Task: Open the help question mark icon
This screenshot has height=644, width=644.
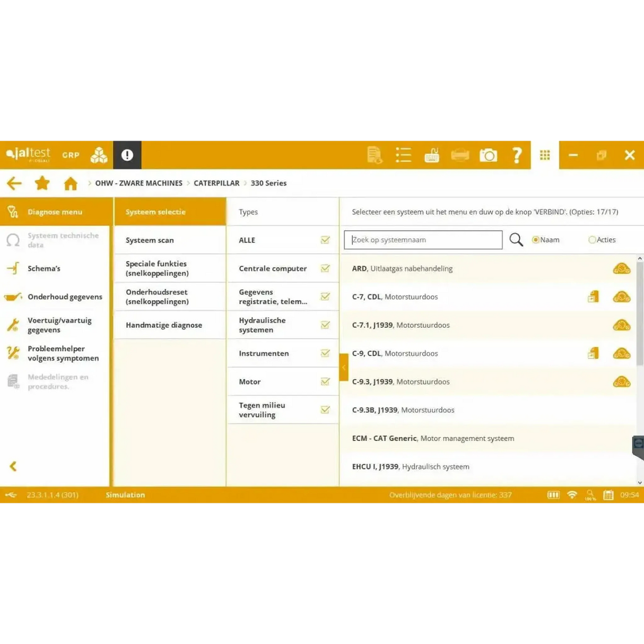Action: (517, 155)
